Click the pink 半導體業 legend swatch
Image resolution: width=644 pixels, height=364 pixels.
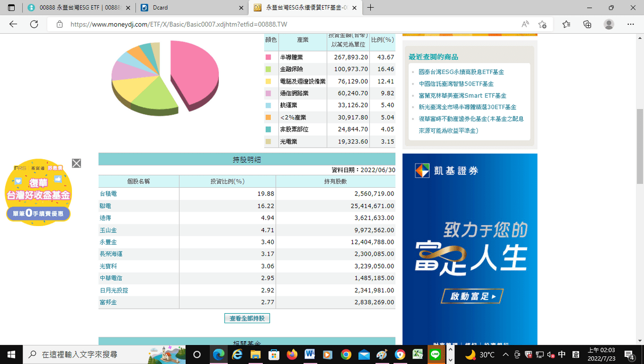(268, 57)
